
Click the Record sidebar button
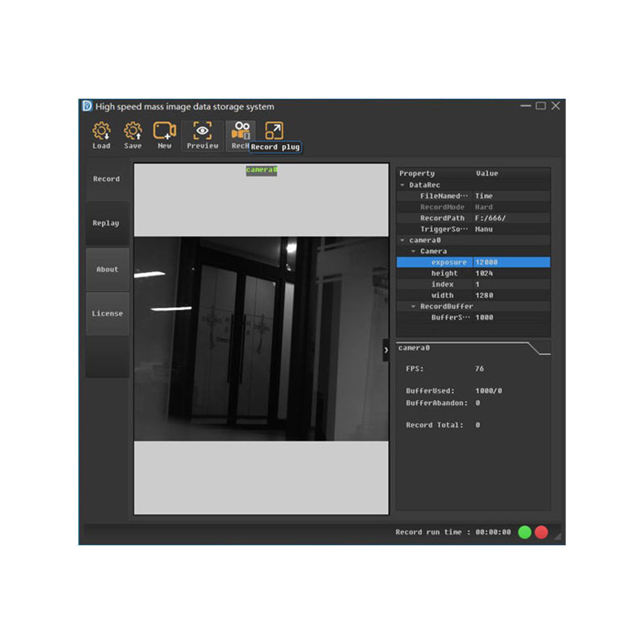pyautogui.click(x=106, y=179)
